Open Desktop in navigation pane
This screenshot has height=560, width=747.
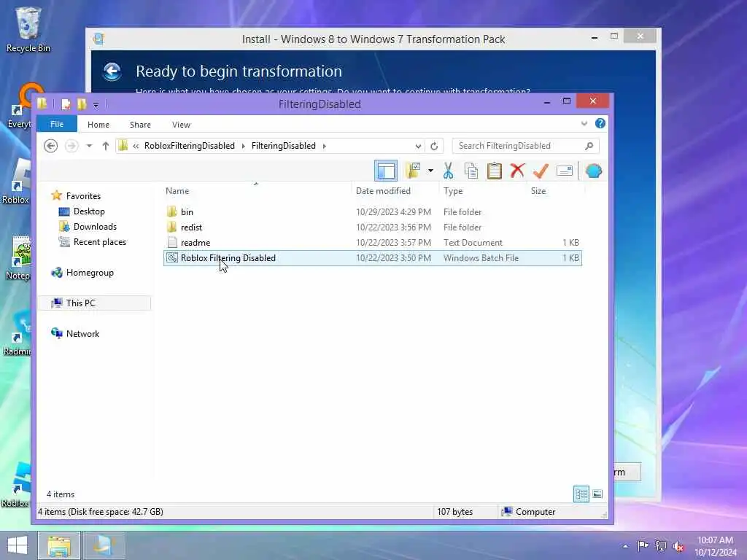pyautogui.click(x=88, y=211)
